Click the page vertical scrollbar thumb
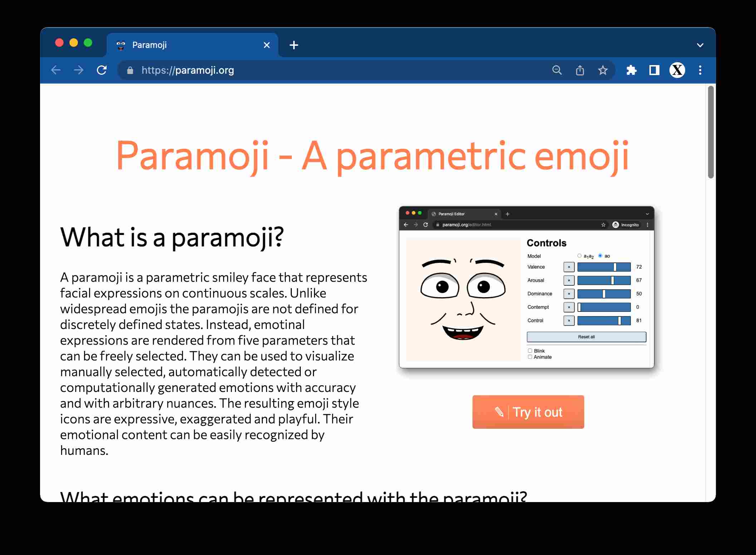 point(711,132)
